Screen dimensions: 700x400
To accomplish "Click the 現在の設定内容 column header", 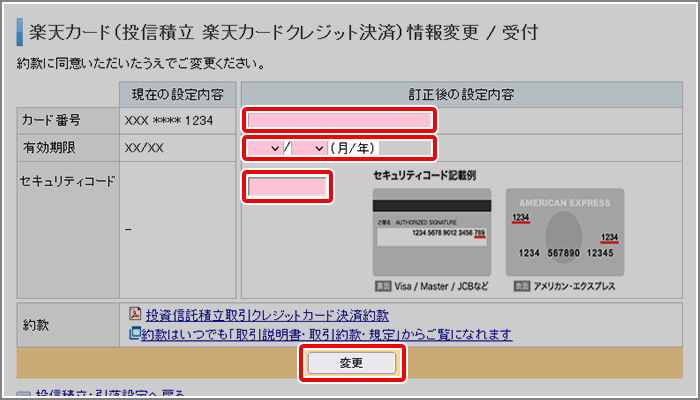I will pyautogui.click(x=178, y=95).
